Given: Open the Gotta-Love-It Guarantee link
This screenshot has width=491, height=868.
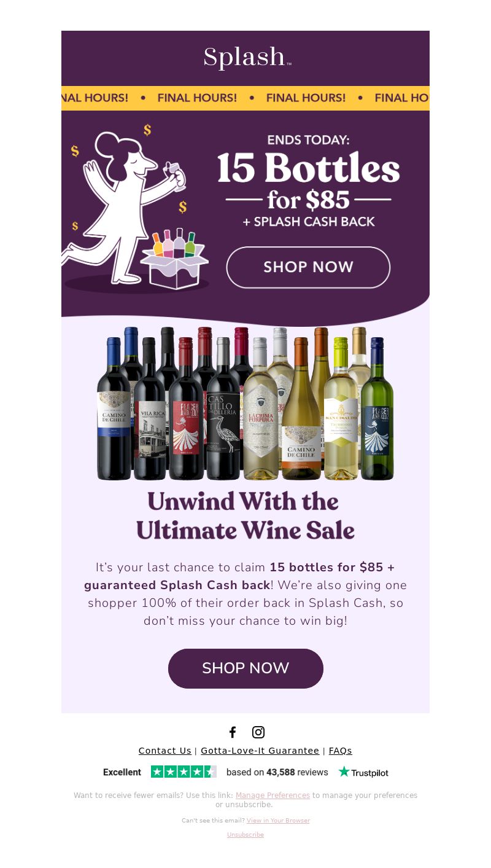Looking at the screenshot, I should click(x=260, y=751).
